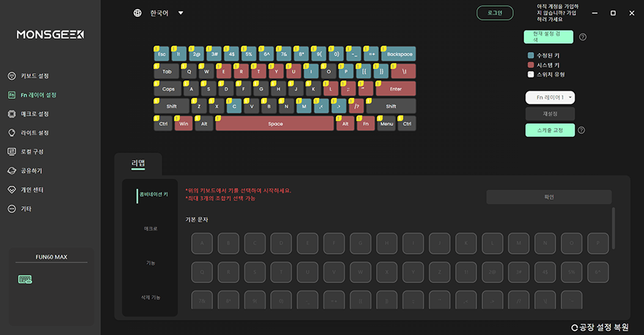Screen dimensions: 644x335
Task: Click the globe language icon
Action: click(x=137, y=13)
